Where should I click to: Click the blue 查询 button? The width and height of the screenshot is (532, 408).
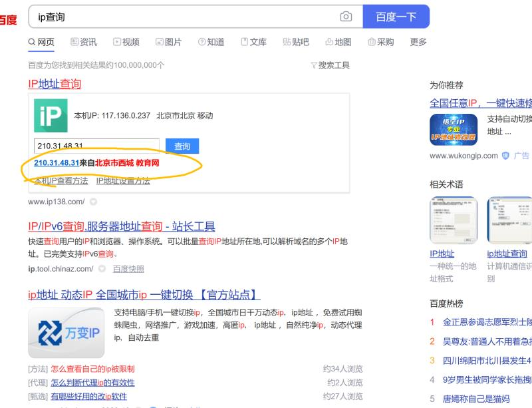(x=182, y=146)
